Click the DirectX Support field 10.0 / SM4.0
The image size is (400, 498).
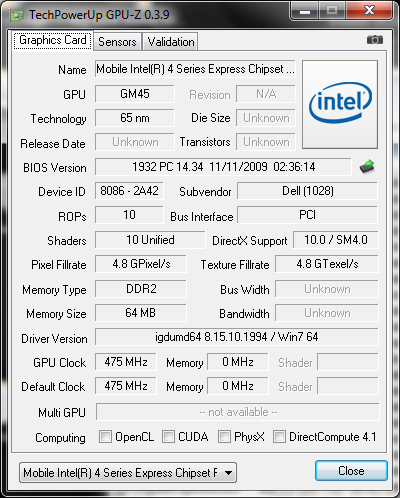coord(336,240)
